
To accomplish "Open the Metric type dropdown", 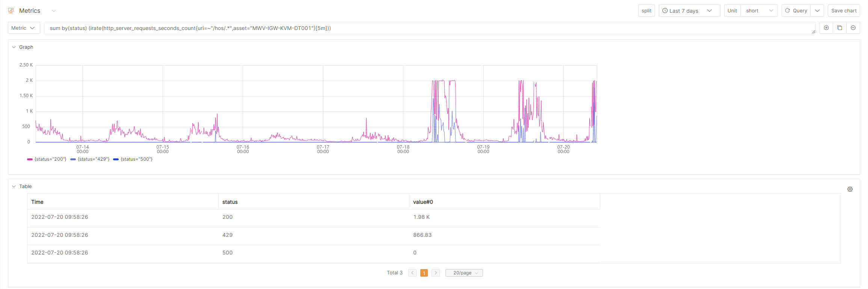I will 24,28.
